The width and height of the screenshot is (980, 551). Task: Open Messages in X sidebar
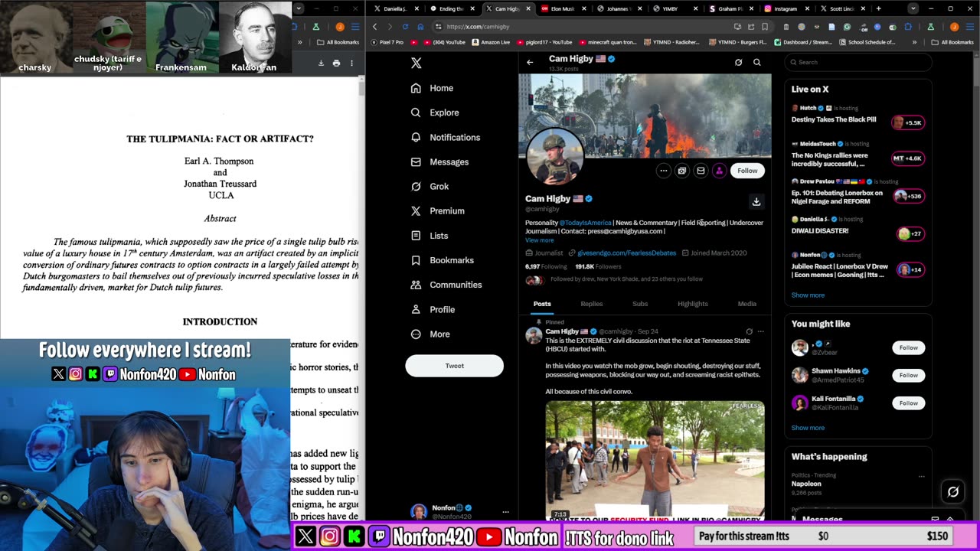439,161
